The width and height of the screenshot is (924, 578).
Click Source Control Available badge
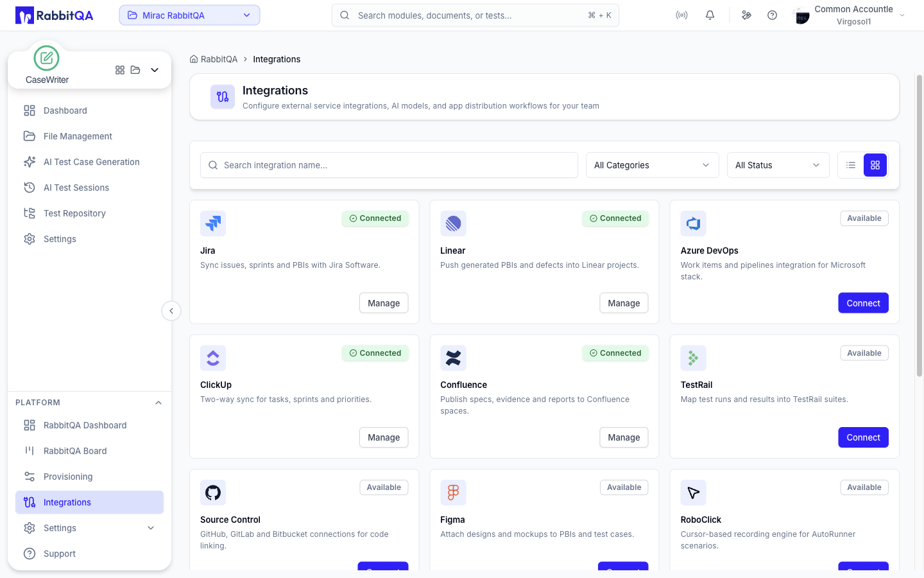click(384, 487)
